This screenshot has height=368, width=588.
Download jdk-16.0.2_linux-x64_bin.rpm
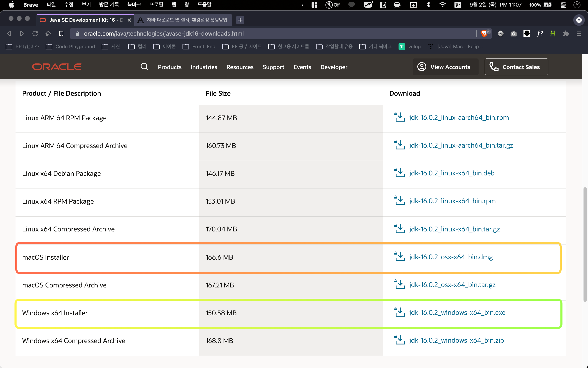click(452, 201)
